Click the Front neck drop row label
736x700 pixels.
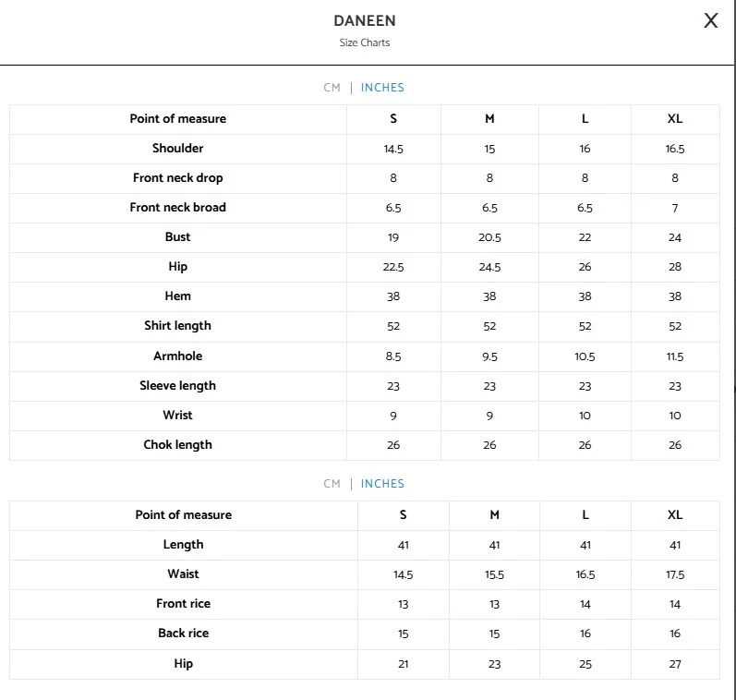(x=178, y=178)
